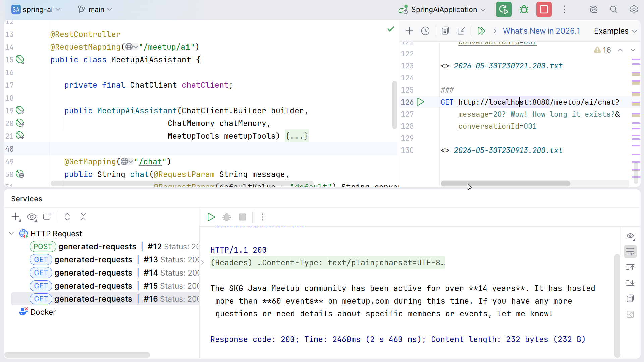Run all requests in file
The width and height of the screenshot is (644, 362).
click(x=481, y=31)
